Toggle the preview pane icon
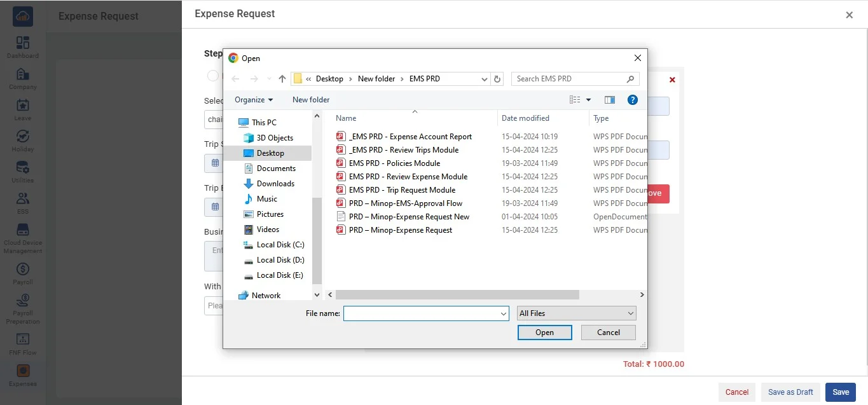The height and width of the screenshot is (405, 868). (x=610, y=100)
